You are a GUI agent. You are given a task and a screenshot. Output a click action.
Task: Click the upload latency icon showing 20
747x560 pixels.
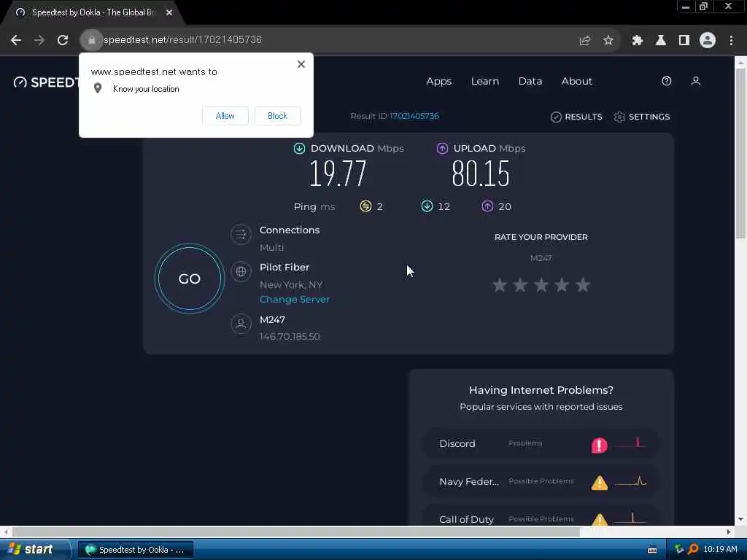point(487,206)
